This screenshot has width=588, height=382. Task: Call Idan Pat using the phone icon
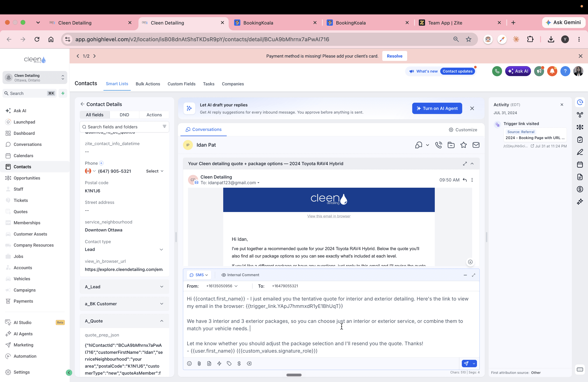[x=438, y=145]
